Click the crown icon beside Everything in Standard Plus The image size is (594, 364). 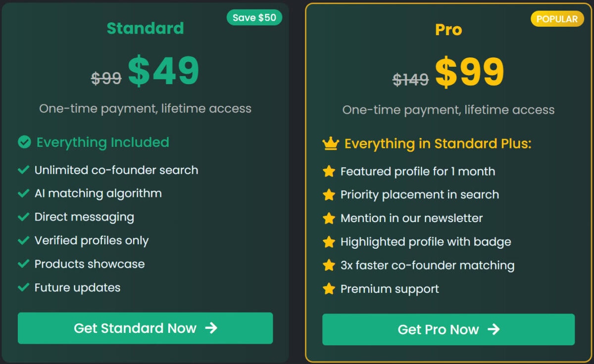pyautogui.click(x=330, y=144)
